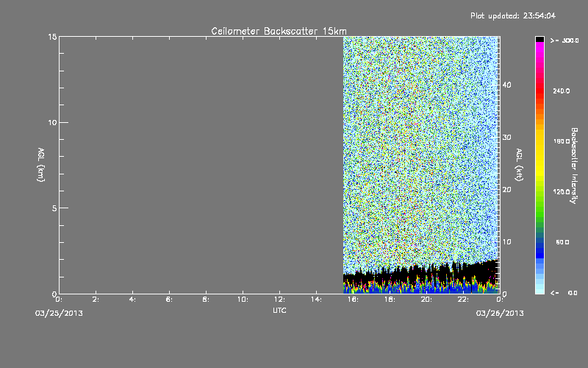Click the black top segment of the colorbar
This screenshot has height=368, width=588.
[539, 39]
